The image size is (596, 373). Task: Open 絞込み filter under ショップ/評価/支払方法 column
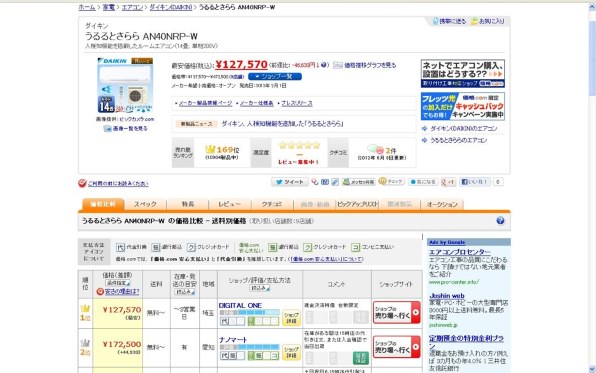click(260, 288)
